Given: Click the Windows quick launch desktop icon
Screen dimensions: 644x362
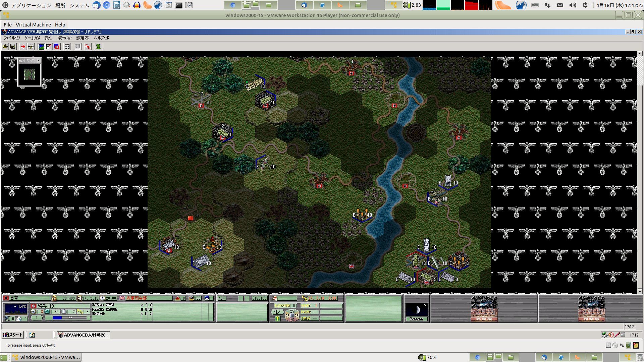Looking at the screenshot, I should [x=32, y=335].
